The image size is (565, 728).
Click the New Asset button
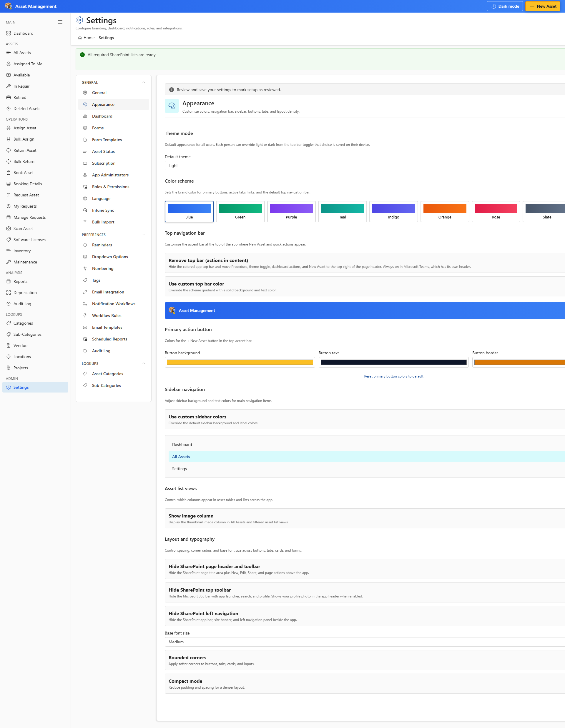pos(542,6)
